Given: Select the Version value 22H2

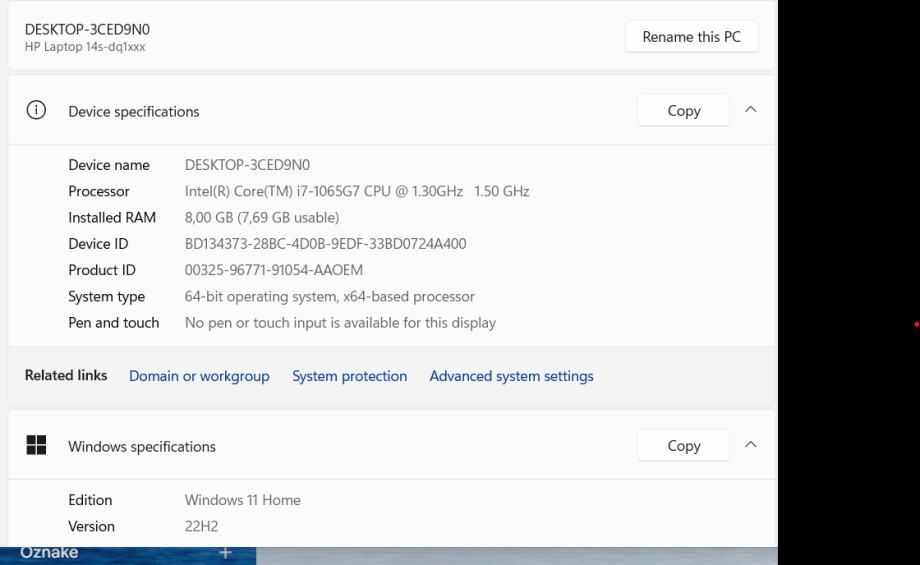Looking at the screenshot, I should click(x=201, y=526).
